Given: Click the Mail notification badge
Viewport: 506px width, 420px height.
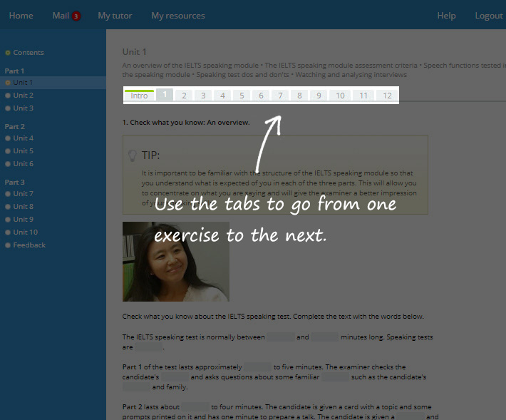Looking at the screenshot, I should coord(76,16).
